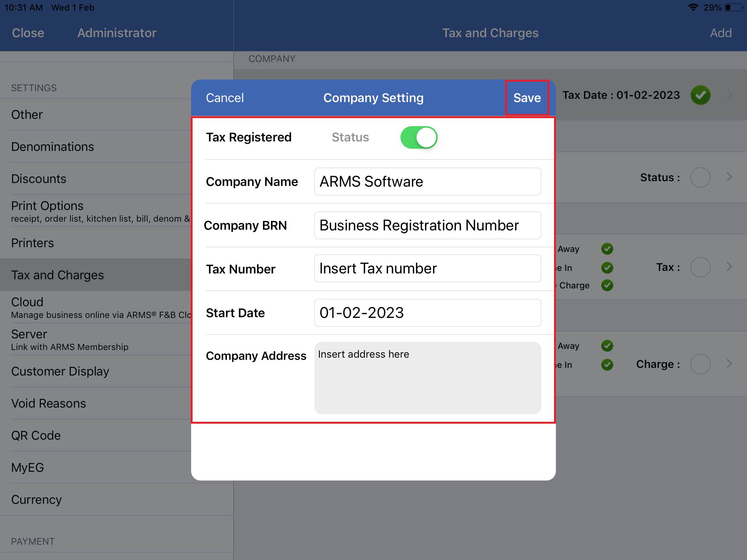
Task: Cancel the Company Setting dialog
Action: click(225, 98)
